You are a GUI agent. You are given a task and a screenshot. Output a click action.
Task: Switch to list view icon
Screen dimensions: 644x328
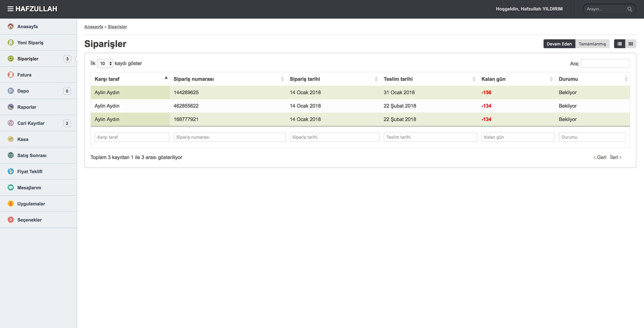pyautogui.click(x=619, y=44)
